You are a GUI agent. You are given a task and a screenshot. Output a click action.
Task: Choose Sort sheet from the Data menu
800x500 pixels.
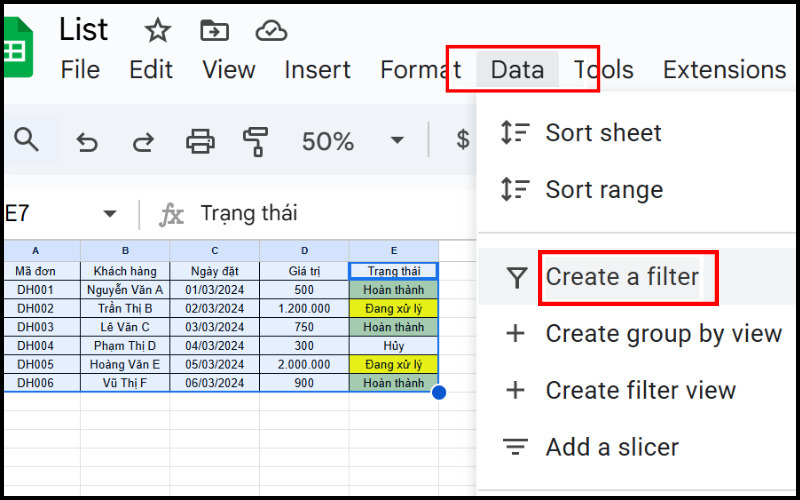point(604,133)
